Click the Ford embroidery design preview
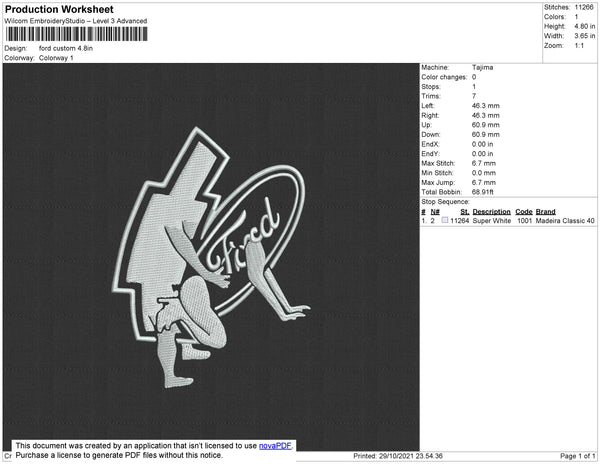This screenshot has height=464, width=600. coord(211,257)
